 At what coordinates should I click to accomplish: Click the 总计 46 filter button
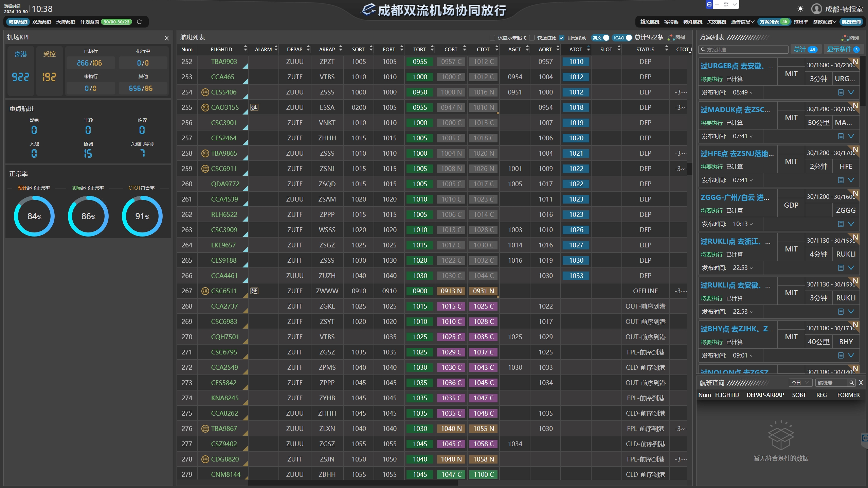[x=805, y=49]
